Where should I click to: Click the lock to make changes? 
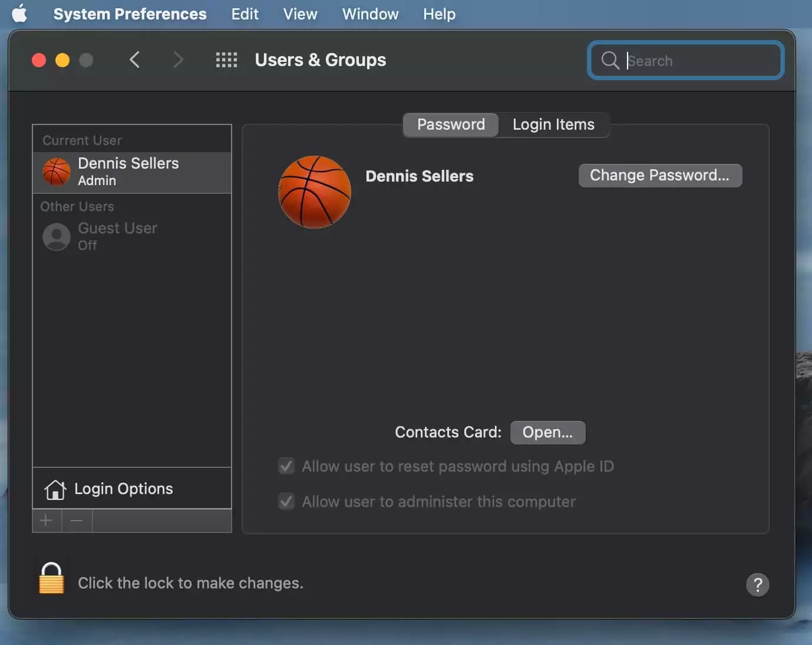(51, 578)
